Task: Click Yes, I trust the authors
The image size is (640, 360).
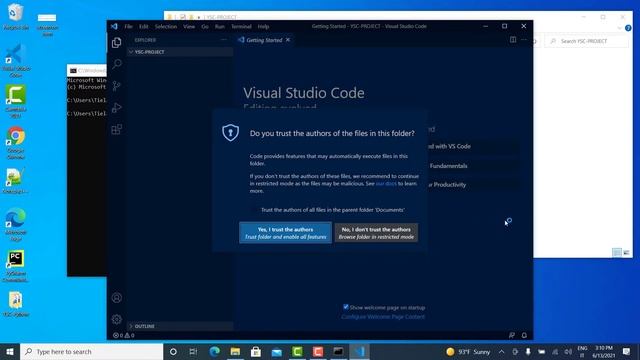Action: tap(285, 233)
